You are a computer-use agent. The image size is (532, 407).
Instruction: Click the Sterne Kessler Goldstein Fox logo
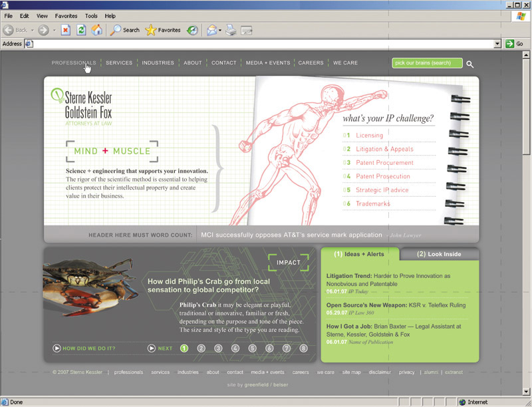click(x=81, y=107)
